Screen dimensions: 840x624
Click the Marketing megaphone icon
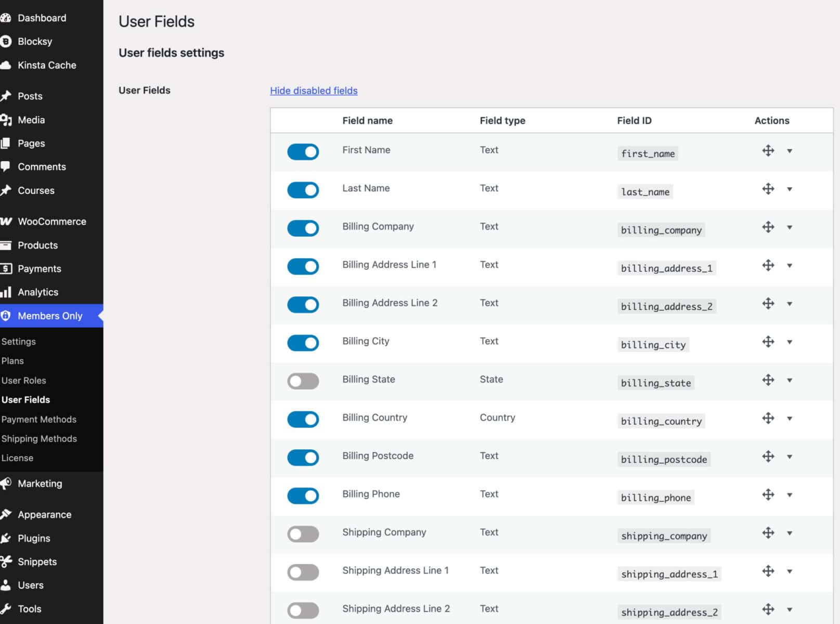click(6, 484)
